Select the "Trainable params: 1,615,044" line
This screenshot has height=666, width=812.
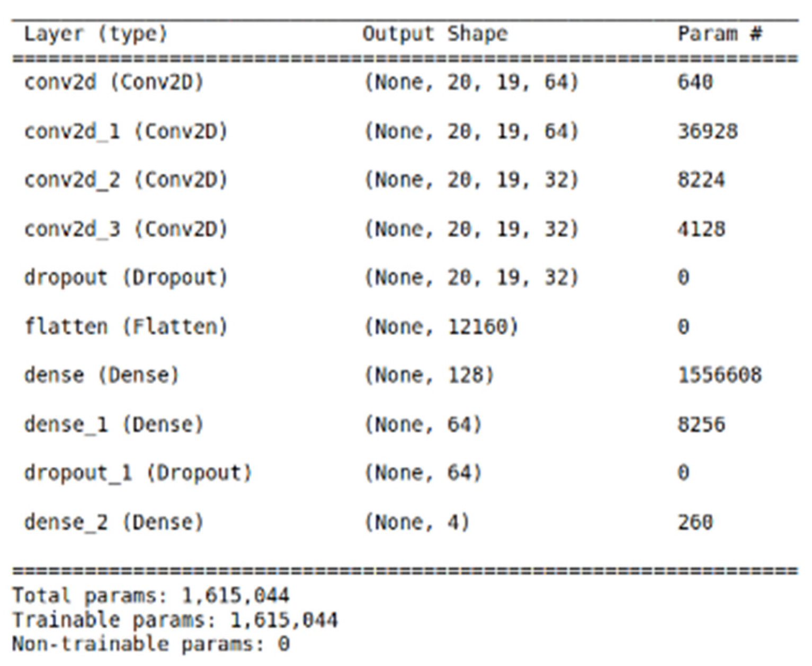click(x=175, y=620)
